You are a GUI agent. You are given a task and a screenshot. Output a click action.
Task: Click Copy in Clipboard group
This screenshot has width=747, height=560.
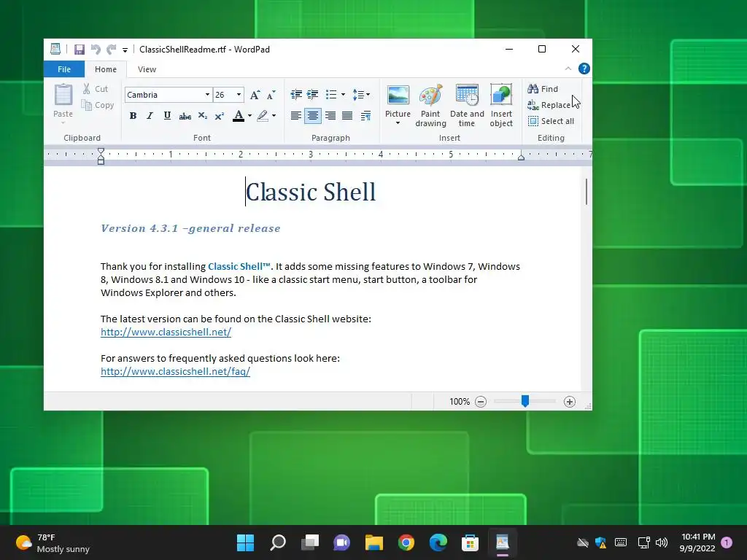click(97, 105)
